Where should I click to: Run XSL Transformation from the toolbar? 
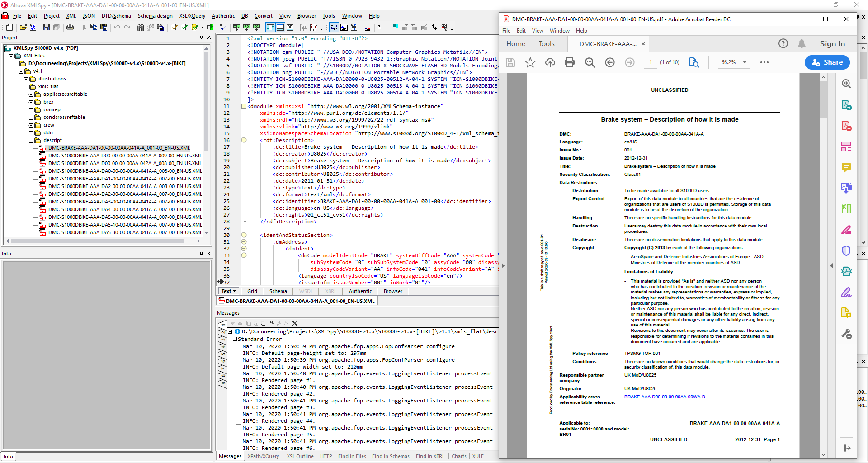pyautogui.click(x=236, y=27)
